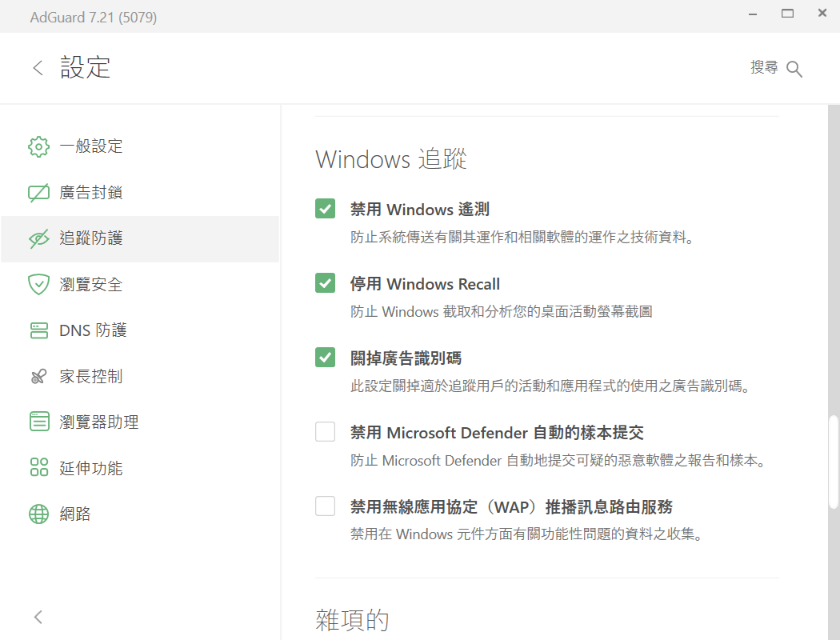
Task: Click description 防止 Microsoft Defender 自動地提交可疑的惡意軟體之報告和樣本
Action: pyautogui.click(x=558, y=461)
